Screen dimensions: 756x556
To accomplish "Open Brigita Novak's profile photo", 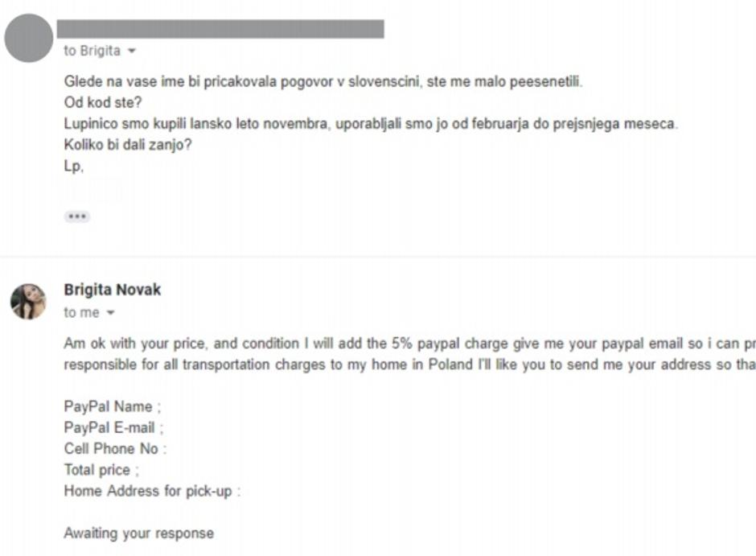I will [28, 302].
